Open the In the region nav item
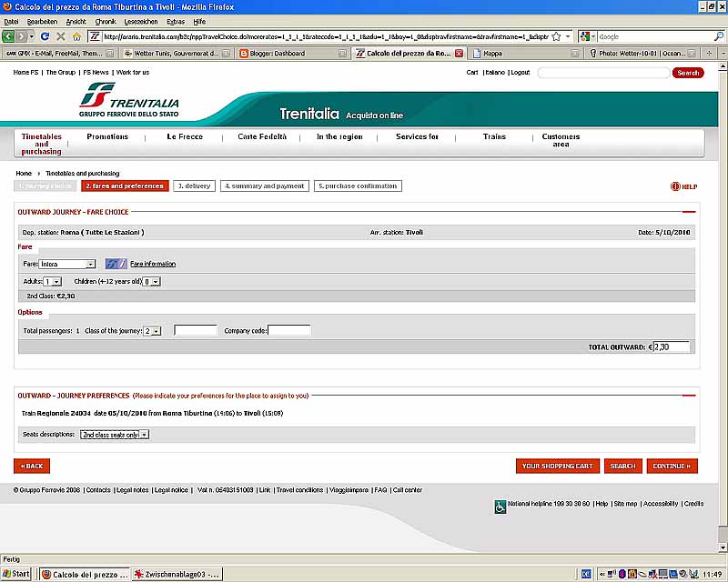Screen dimensions: 728x582 click(x=339, y=136)
